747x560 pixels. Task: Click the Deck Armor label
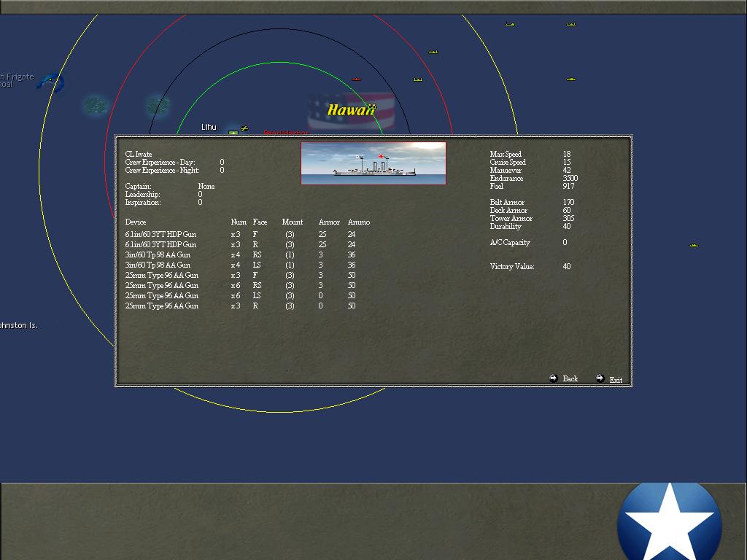click(x=508, y=211)
